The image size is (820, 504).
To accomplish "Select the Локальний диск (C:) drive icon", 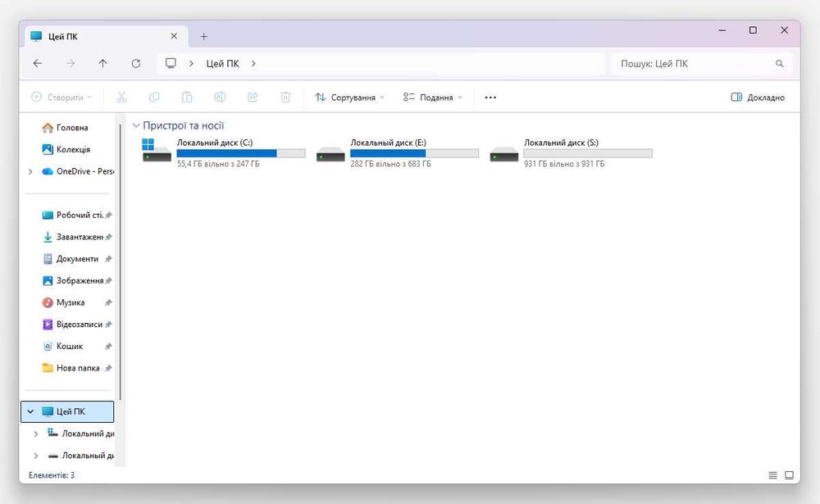I will (157, 150).
